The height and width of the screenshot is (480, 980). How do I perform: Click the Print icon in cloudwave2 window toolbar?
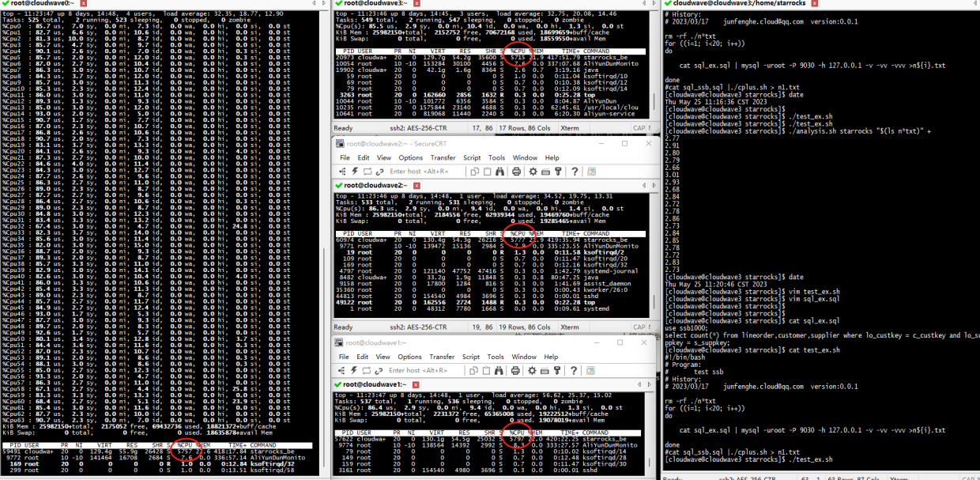[516, 172]
